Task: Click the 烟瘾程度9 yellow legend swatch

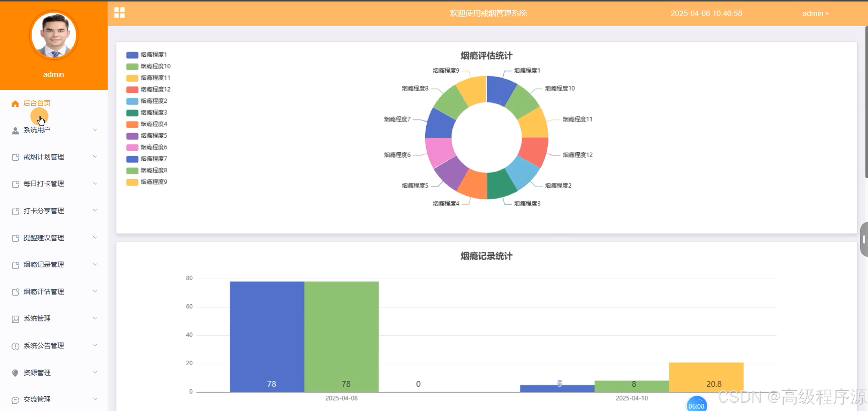Action: [132, 182]
